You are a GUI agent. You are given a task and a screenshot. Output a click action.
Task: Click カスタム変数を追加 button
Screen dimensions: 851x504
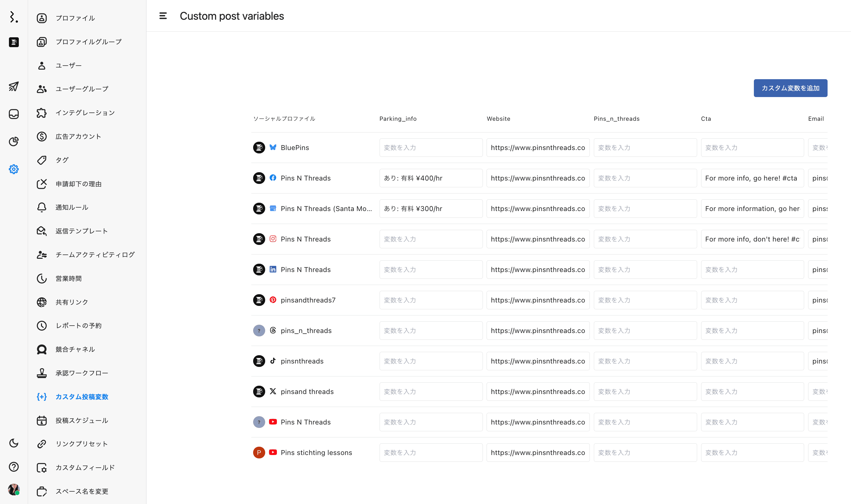point(790,88)
